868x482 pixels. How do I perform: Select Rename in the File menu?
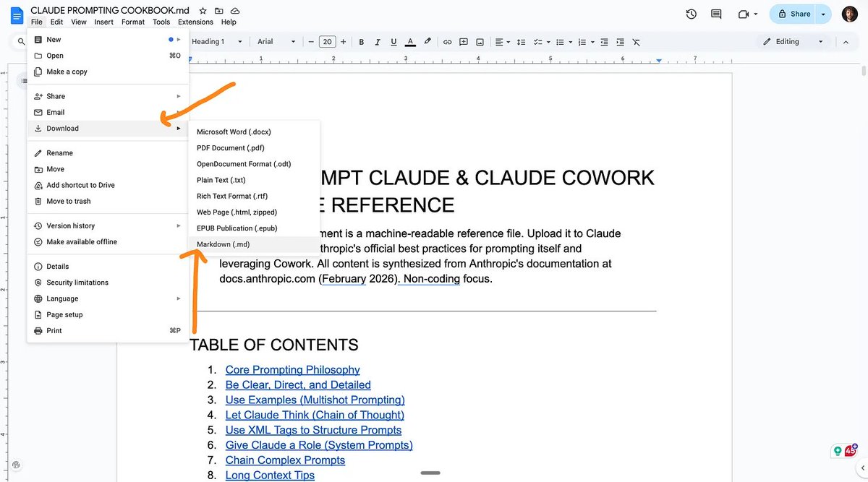tap(108, 153)
